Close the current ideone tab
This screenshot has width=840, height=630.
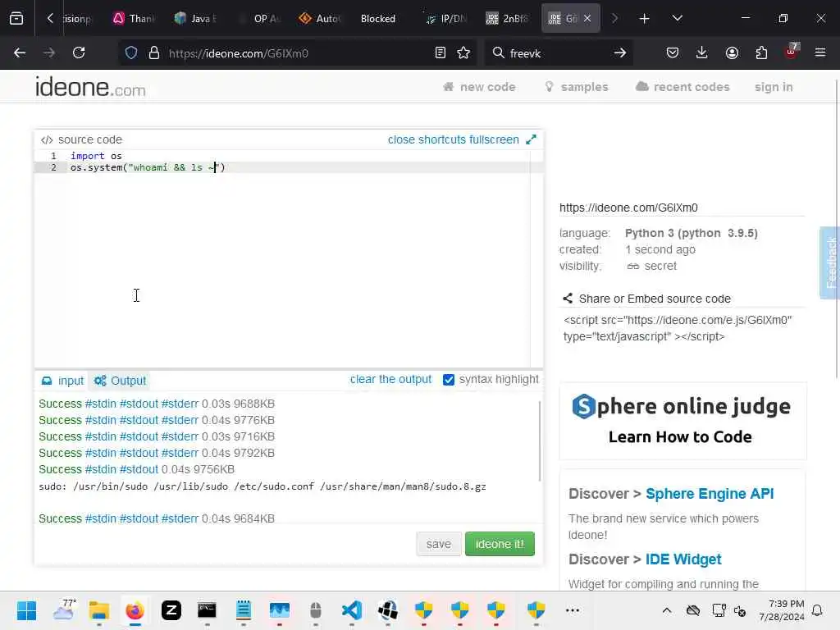(x=587, y=18)
